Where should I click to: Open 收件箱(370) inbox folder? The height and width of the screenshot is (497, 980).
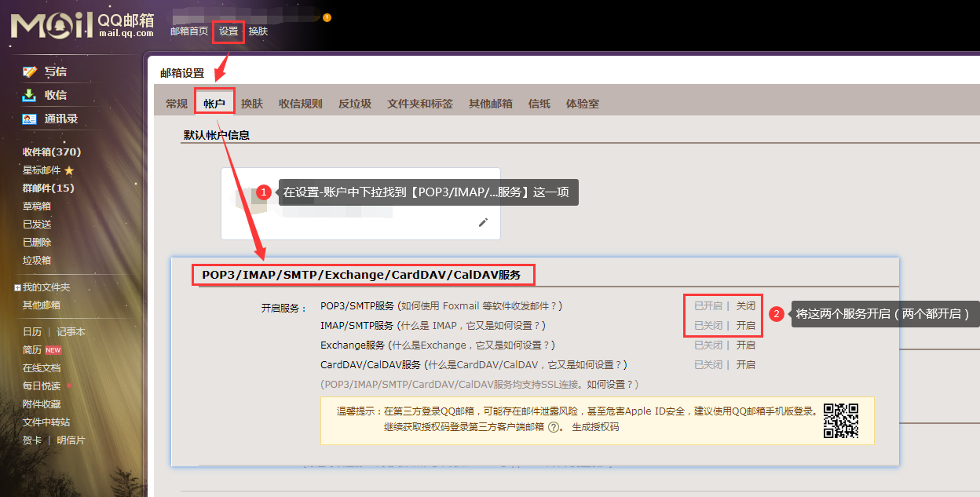[52, 152]
